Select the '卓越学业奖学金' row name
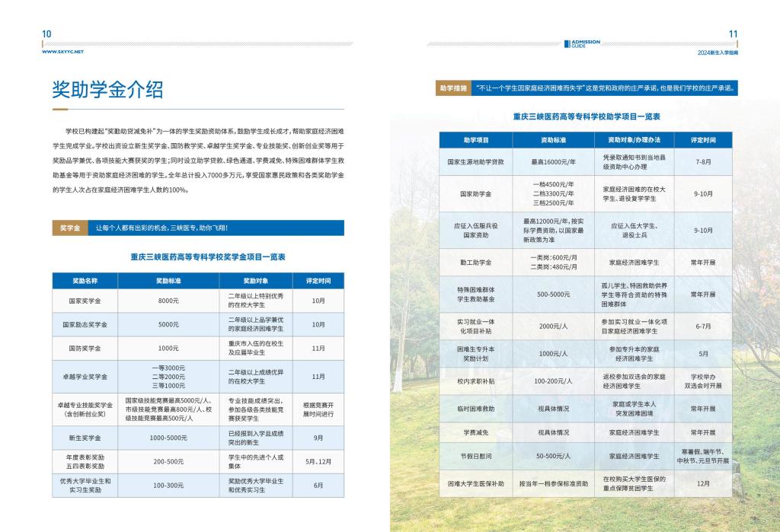Viewport: 780px width, 532px height. click(x=85, y=377)
